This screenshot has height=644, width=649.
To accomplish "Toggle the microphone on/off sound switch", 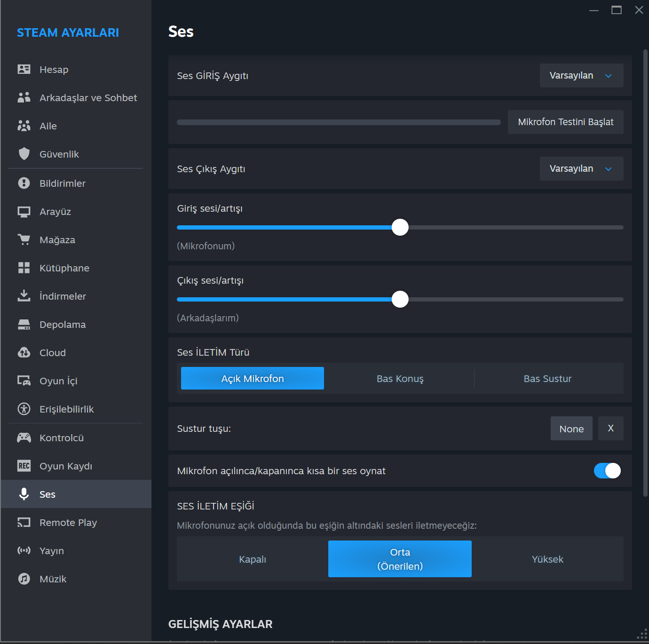I will point(607,470).
